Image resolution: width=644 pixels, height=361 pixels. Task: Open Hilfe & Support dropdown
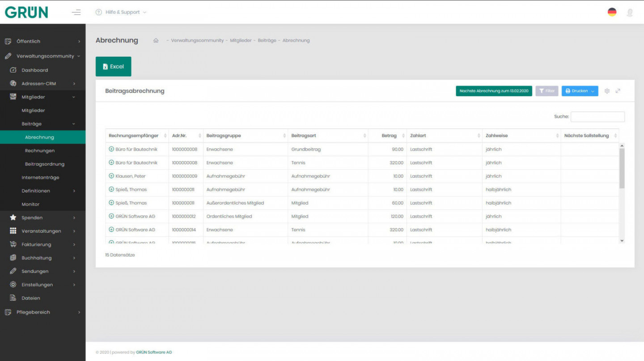pos(121,12)
